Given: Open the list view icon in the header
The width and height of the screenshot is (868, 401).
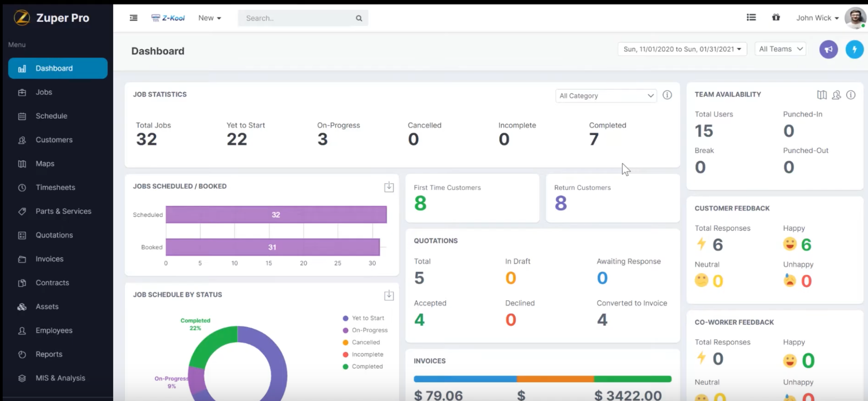Looking at the screenshot, I should (x=751, y=18).
